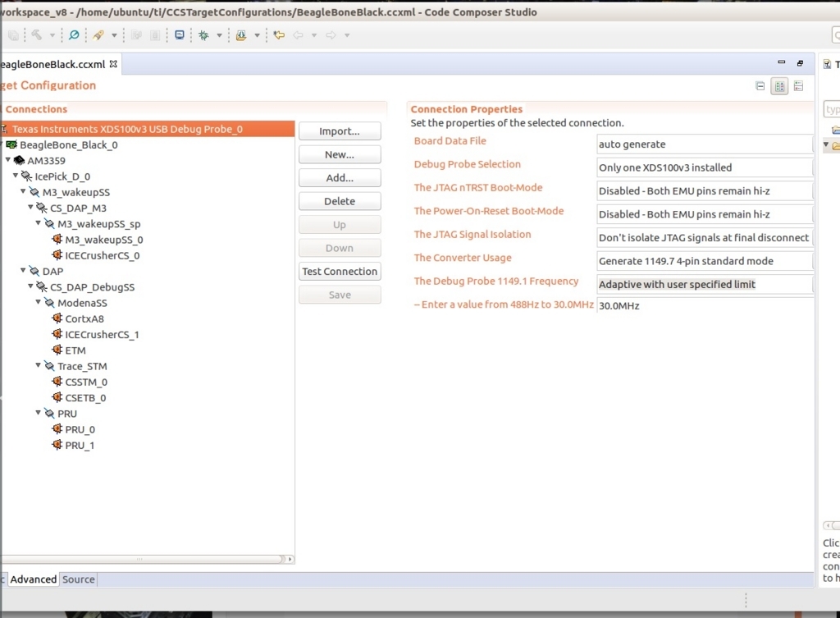Open the load program dropdown arrow
Screen dimensions: 840x618
(x=257, y=35)
